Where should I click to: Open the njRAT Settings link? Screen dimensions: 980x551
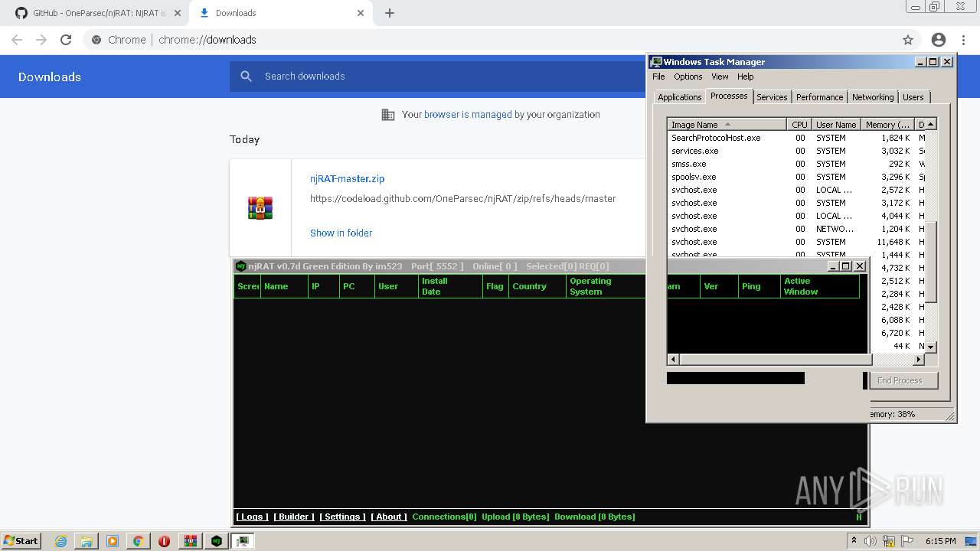342,517
